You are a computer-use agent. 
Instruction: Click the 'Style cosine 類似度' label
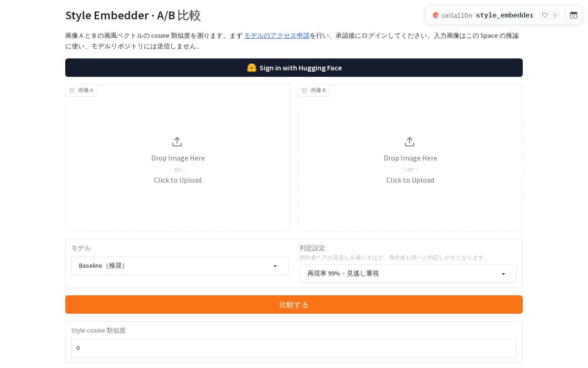click(98, 330)
